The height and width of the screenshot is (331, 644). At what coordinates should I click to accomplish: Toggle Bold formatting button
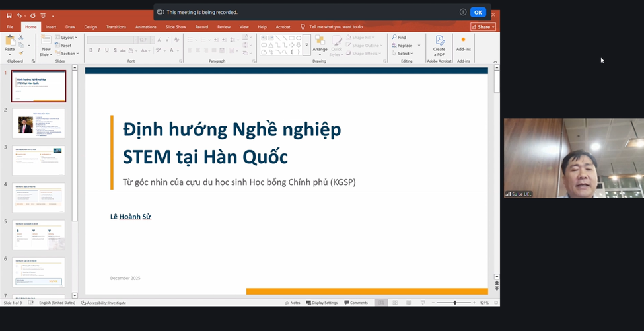(90, 50)
